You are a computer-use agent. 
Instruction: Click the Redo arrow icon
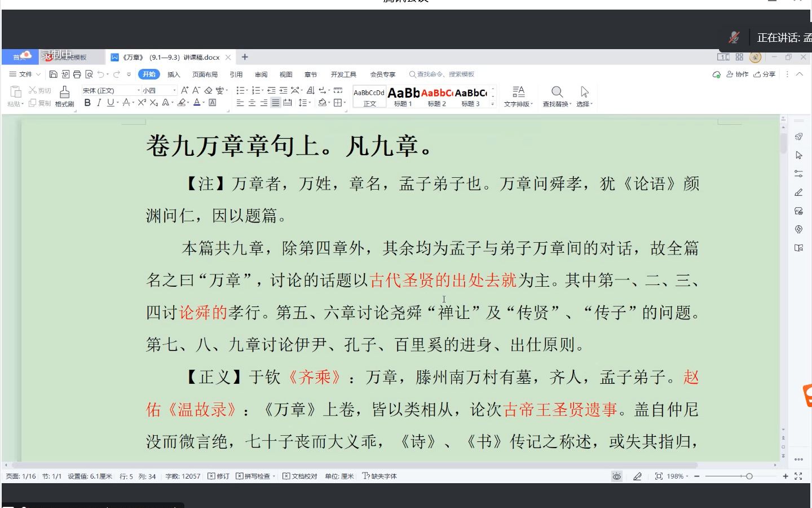pyautogui.click(x=116, y=74)
